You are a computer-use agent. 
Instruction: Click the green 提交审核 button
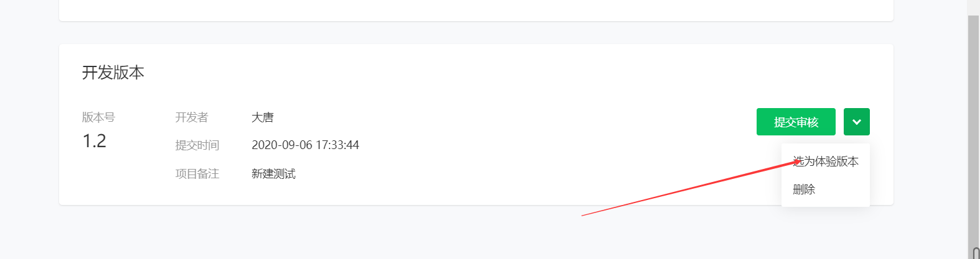point(796,122)
